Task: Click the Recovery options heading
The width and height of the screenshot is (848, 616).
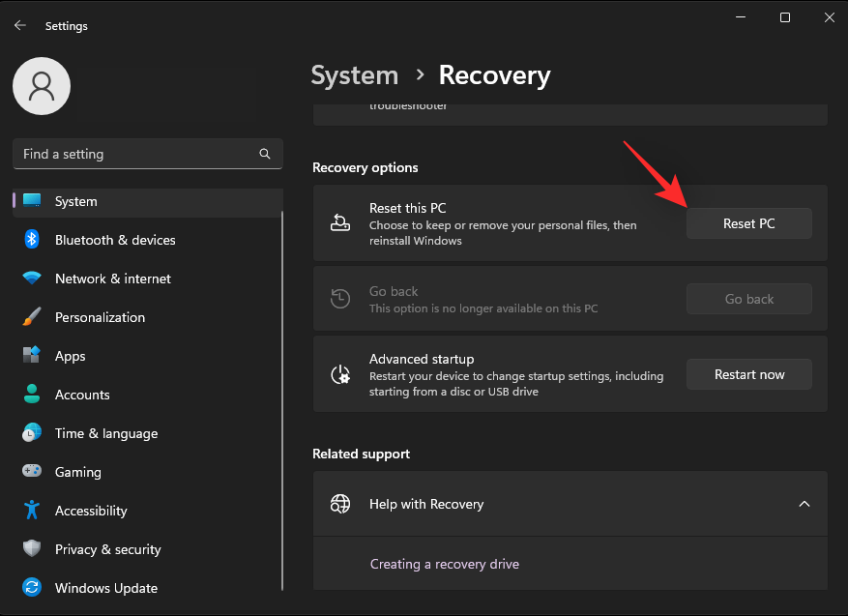Action: pyautogui.click(x=366, y=167)
